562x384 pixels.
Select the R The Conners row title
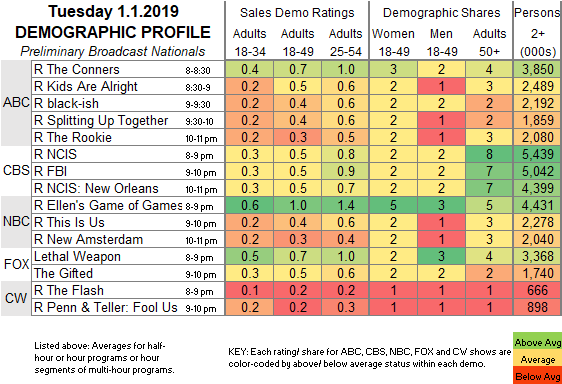click(x=77, y=69)
